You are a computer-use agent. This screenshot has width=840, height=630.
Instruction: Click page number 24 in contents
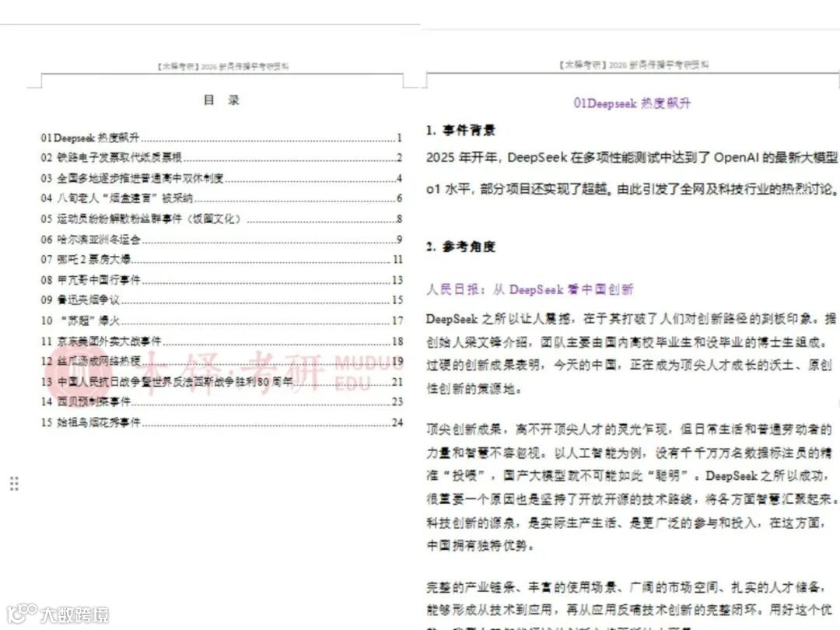pos(397,422)
